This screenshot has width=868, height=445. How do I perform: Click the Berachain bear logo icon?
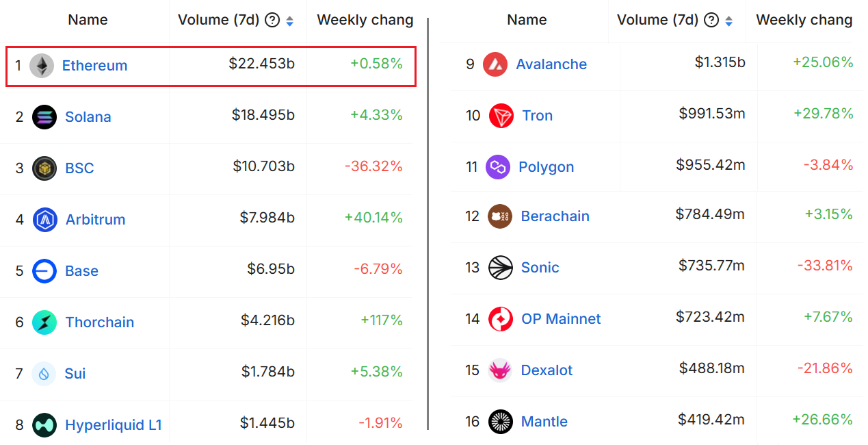pyautogui.click(x=500, y=216)
